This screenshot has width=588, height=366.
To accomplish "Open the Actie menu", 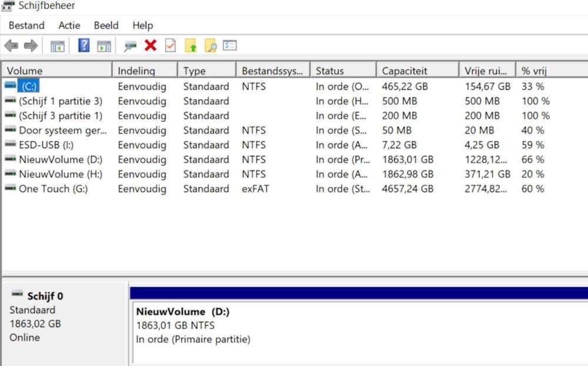I will pos(69,25).
